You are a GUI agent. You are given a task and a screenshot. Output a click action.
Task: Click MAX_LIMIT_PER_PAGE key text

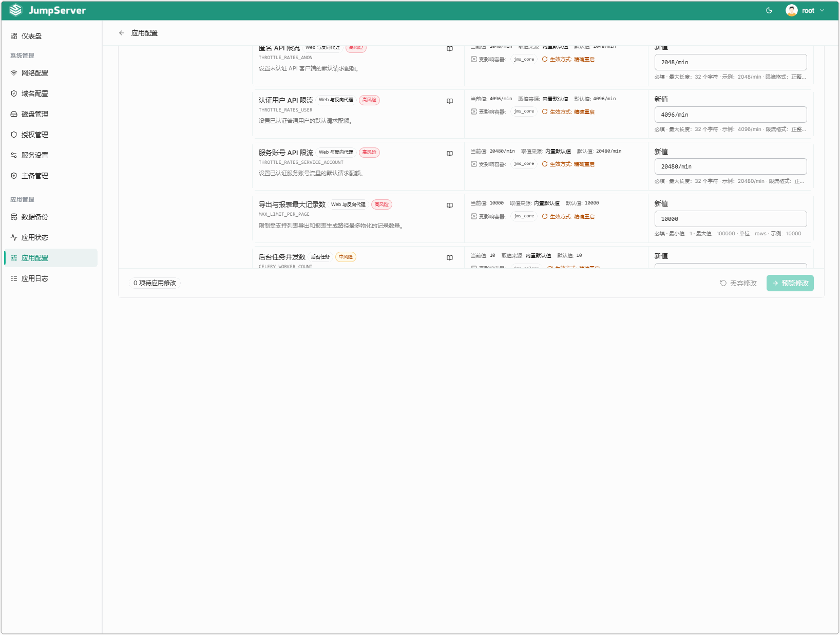pos(284,214)
